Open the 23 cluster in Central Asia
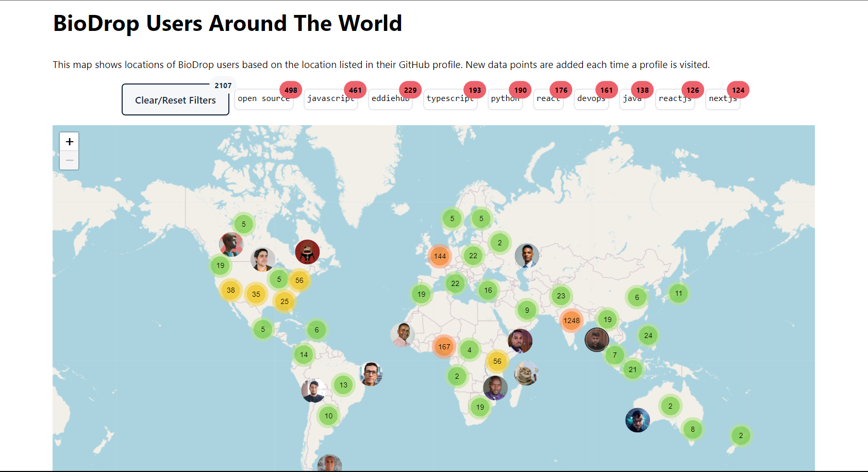Viewport: 868px width, 472px height. [561, 296]
